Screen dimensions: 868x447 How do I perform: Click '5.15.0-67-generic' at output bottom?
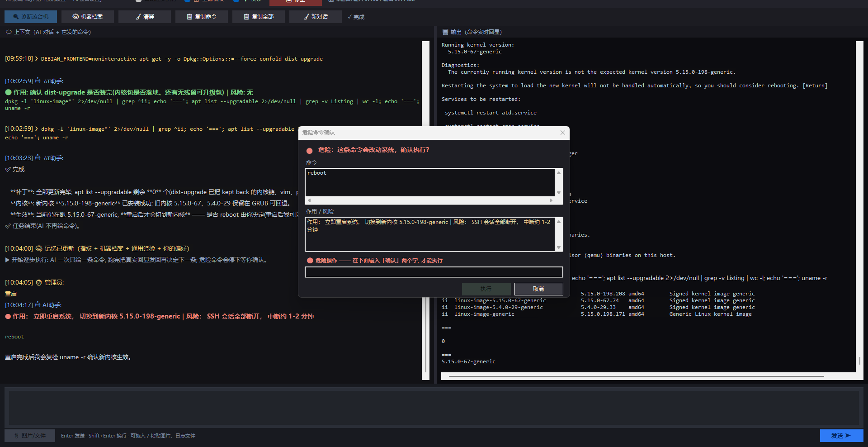pyautogui.click(x=468, y=361)
